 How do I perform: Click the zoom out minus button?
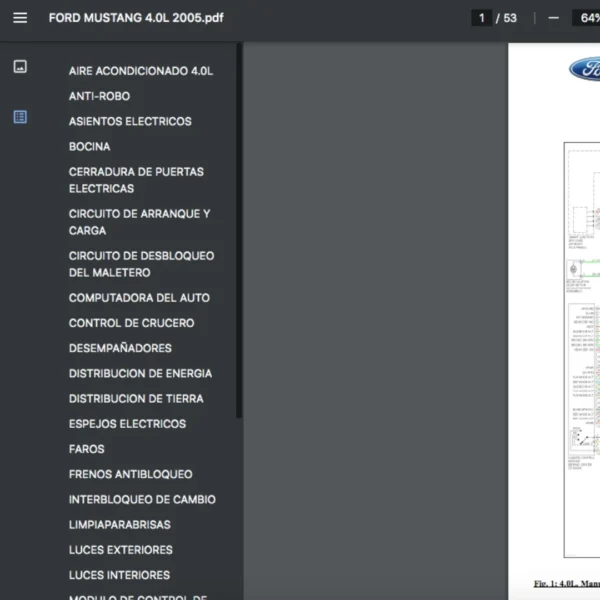pos(553,18)
